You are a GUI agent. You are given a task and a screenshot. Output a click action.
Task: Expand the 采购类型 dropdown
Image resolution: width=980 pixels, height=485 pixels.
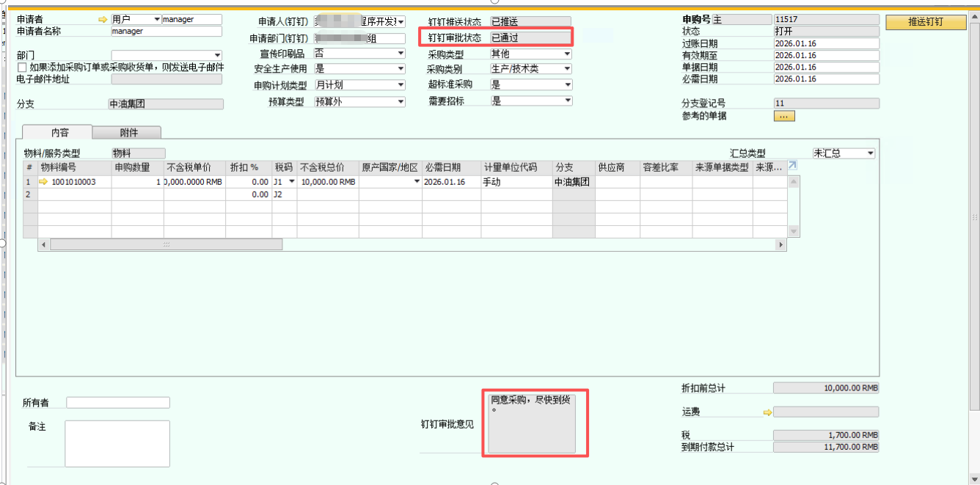click(x=567, y=54)
